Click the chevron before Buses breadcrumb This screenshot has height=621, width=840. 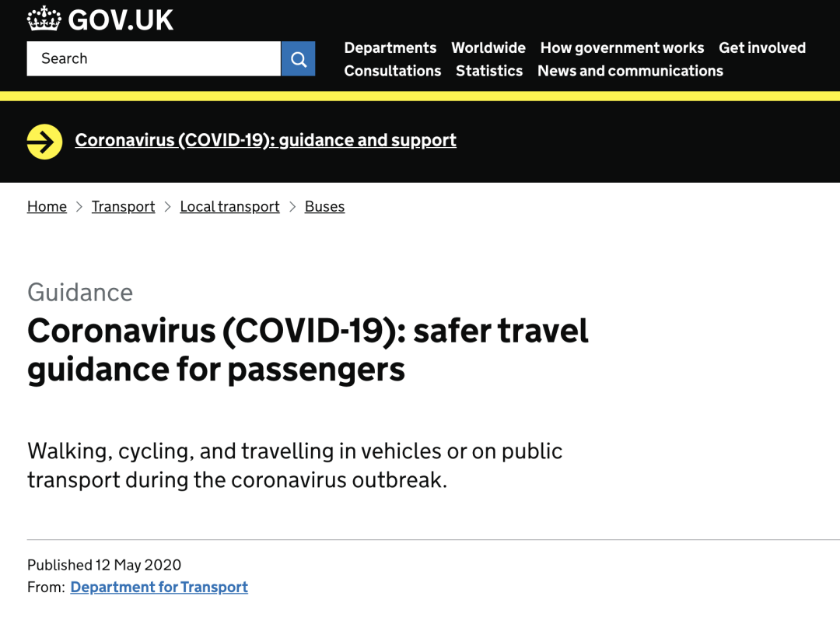[292, 207]
